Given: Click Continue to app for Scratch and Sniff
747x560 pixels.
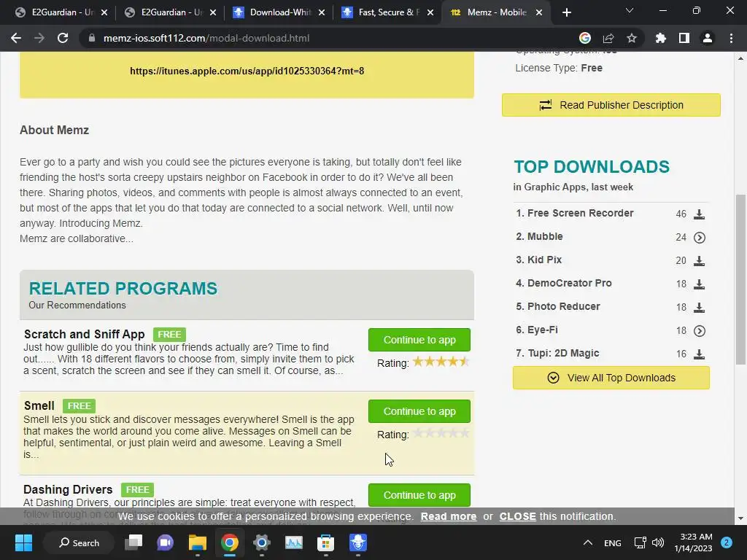Looking at the screenshot, I should click(x=419, y=340).
